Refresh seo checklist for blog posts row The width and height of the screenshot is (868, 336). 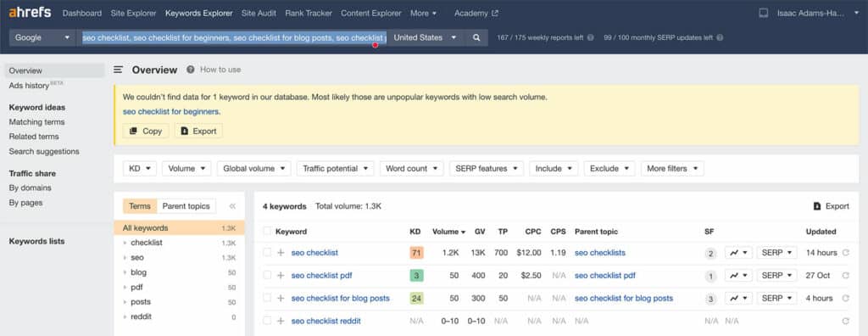click(x=845, y=299)
